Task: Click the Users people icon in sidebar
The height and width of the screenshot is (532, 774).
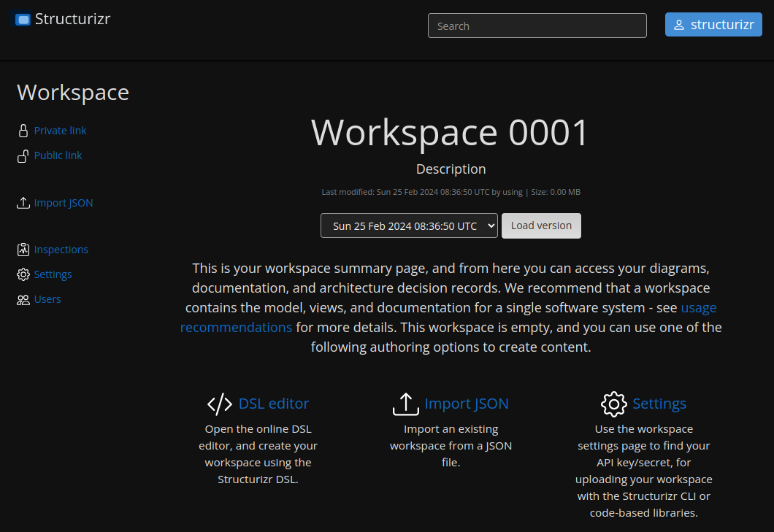Action: pos(22,298)
